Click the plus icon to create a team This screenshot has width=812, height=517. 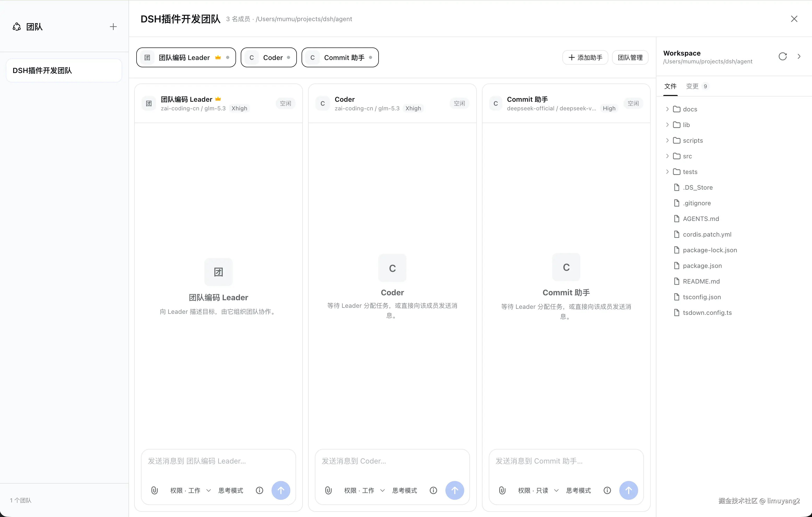pyautogui.click(x=113, y=27)
